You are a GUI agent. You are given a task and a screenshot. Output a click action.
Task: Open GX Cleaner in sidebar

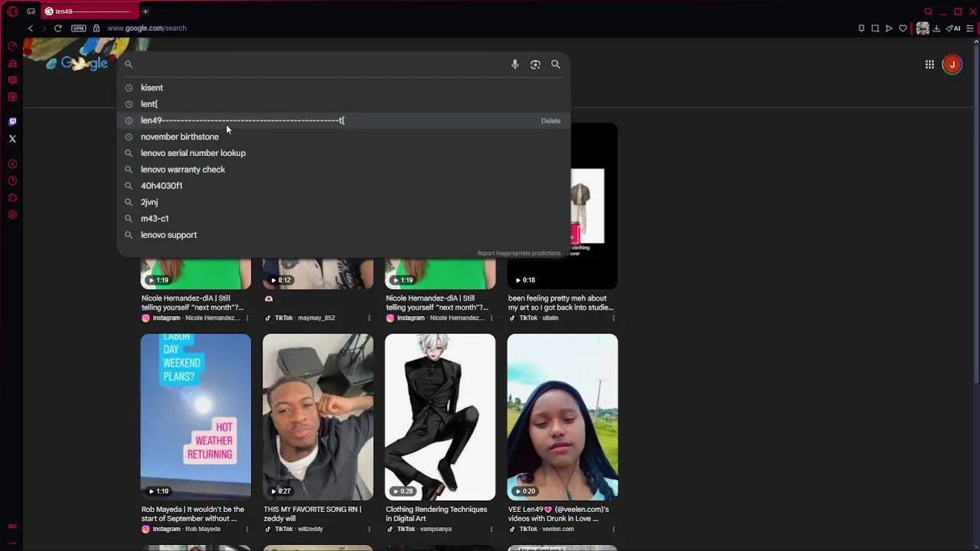pyautogui.click(x=12, y=64)
